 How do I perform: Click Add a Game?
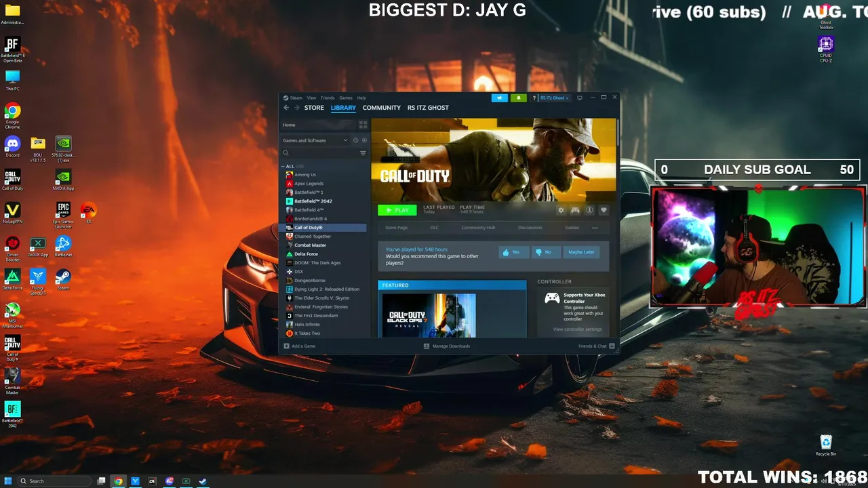[300, 346]
